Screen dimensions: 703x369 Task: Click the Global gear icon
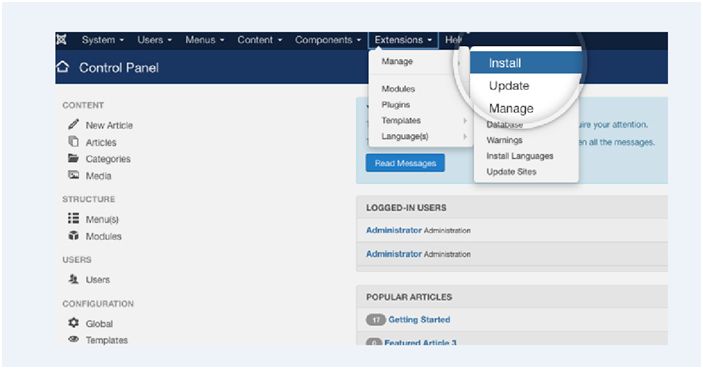74,323
